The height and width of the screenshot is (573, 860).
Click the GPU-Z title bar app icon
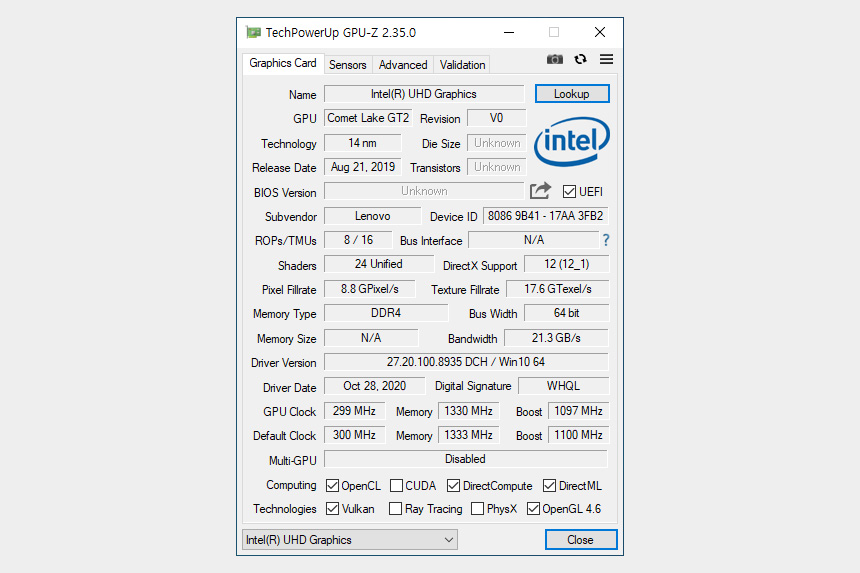point(253,32)
